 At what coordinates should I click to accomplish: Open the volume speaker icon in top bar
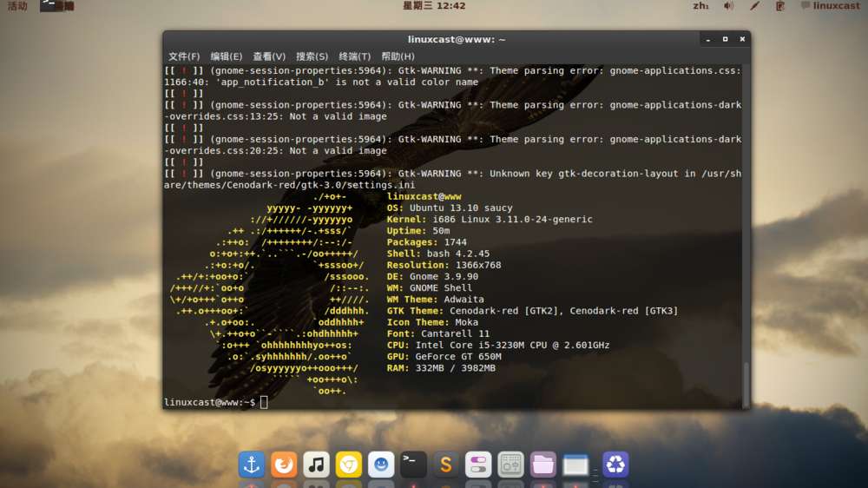[728, 6]
